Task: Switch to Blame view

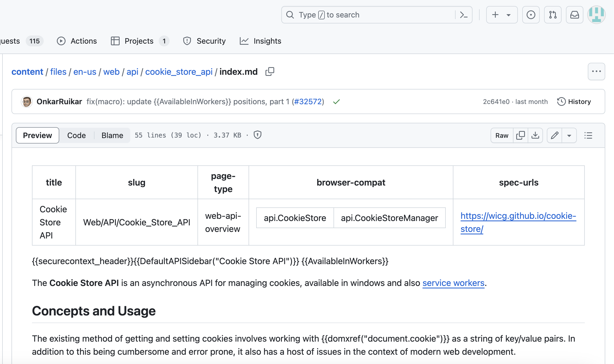Action: point(112,135)
